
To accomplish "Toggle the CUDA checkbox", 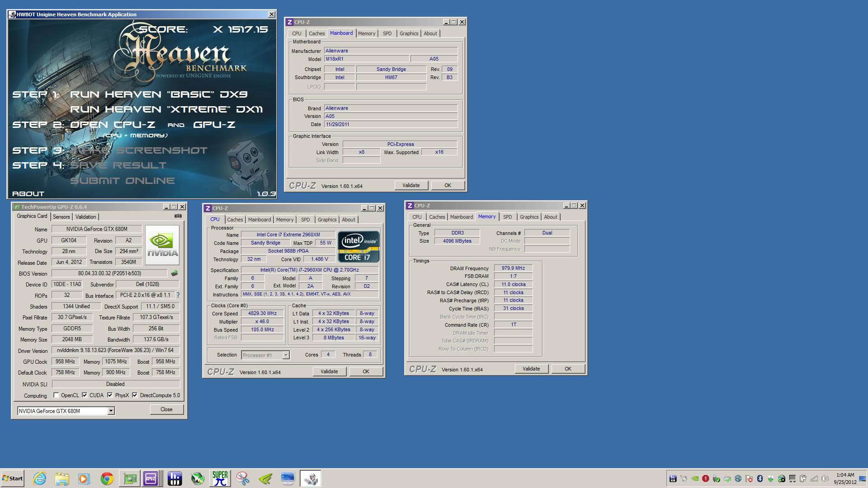I will 85,395.
